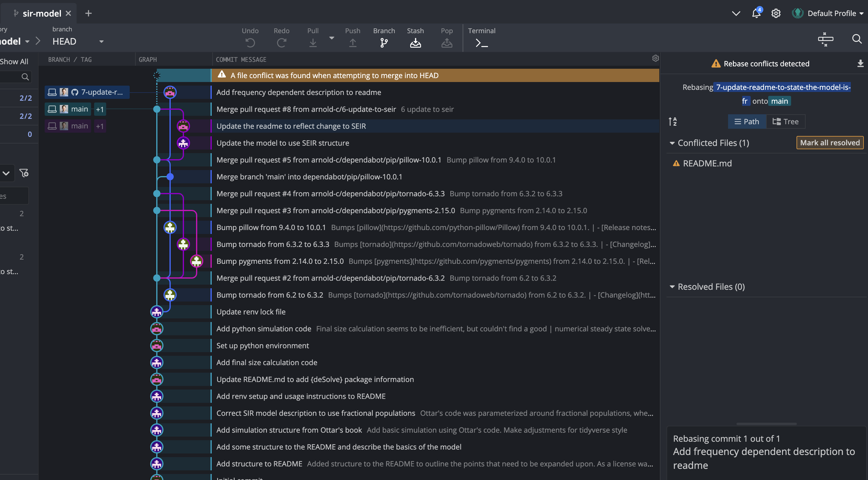Click the Stash toolbar icon

pos(415,43)
